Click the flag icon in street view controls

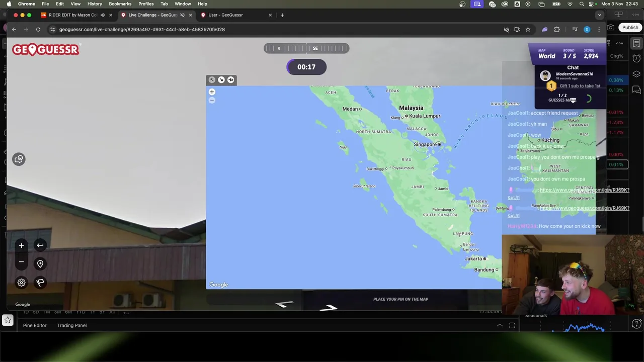(x=40, y=283)
